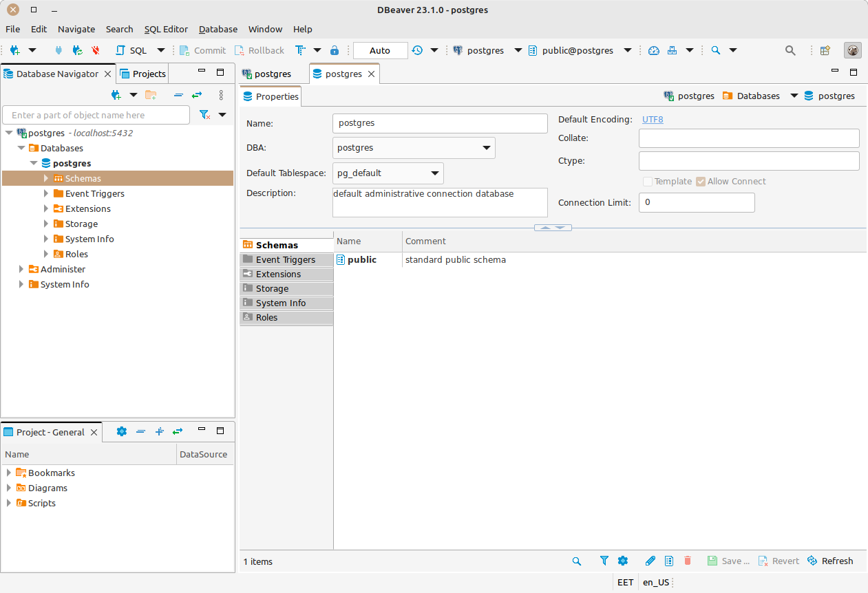
Task: Toggle the Allow Connect checkbox
Action: [701, 182]
